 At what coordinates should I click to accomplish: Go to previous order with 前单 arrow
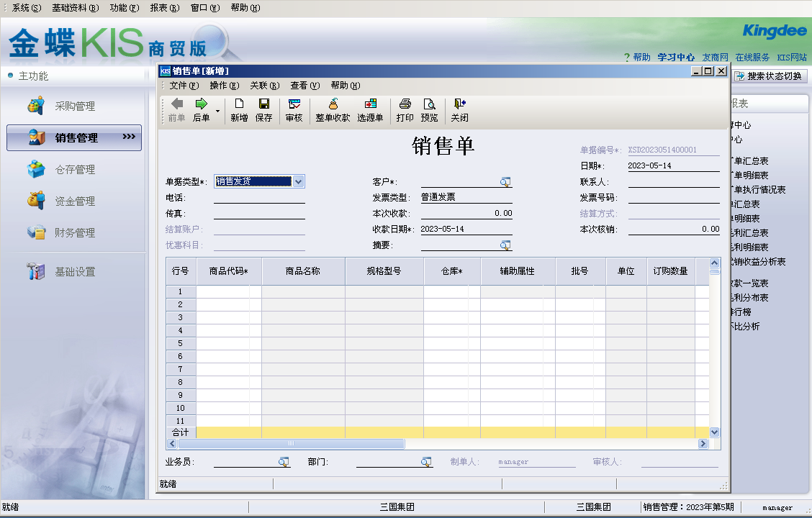176,110
